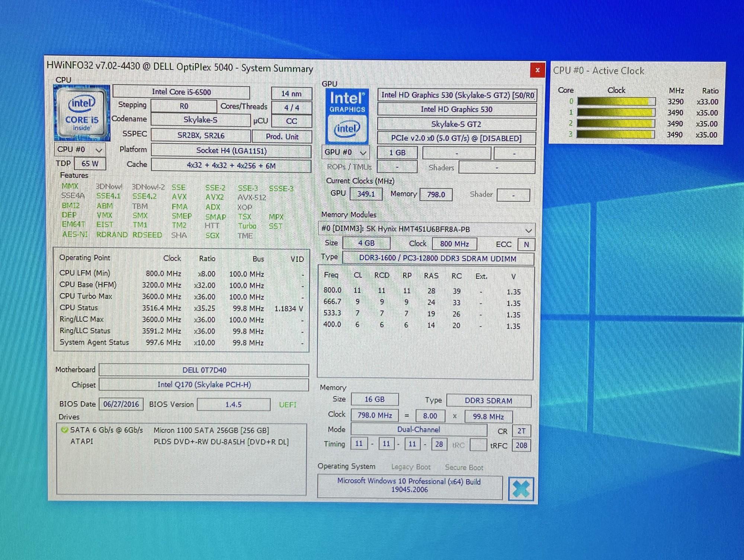The height and width of the screenshot is (560, 744).
Task: Select the Micron 1100 SATA 256GB drive row
Action: (181, 430)
